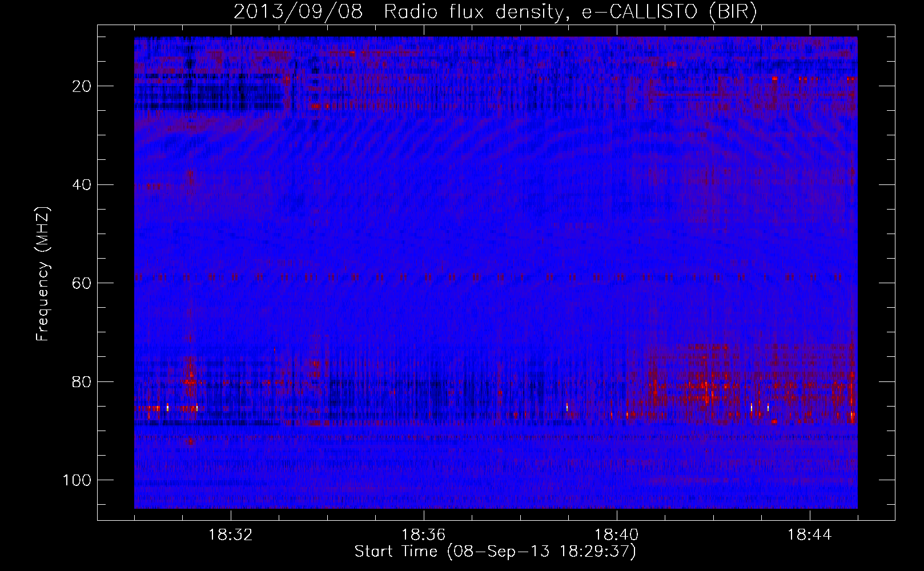Click the 80 MHz frequency tick label
924x571 pixels.
pyautogui.click(x=82, y=381)
